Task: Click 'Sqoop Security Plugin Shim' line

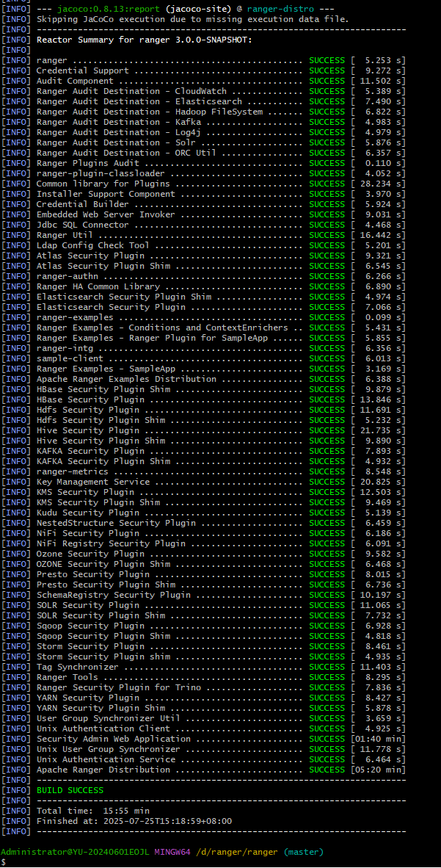Action: click(x=204, y=635)
